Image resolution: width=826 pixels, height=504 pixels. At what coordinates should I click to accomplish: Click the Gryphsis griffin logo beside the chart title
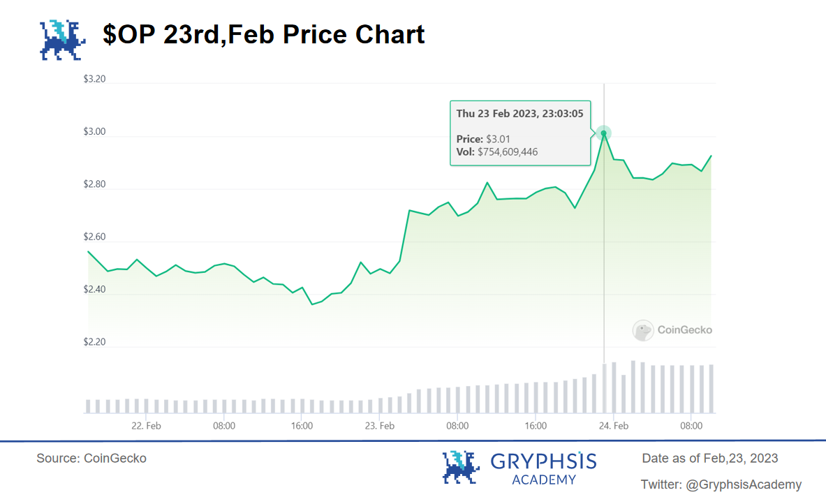[x=63, y=38]
